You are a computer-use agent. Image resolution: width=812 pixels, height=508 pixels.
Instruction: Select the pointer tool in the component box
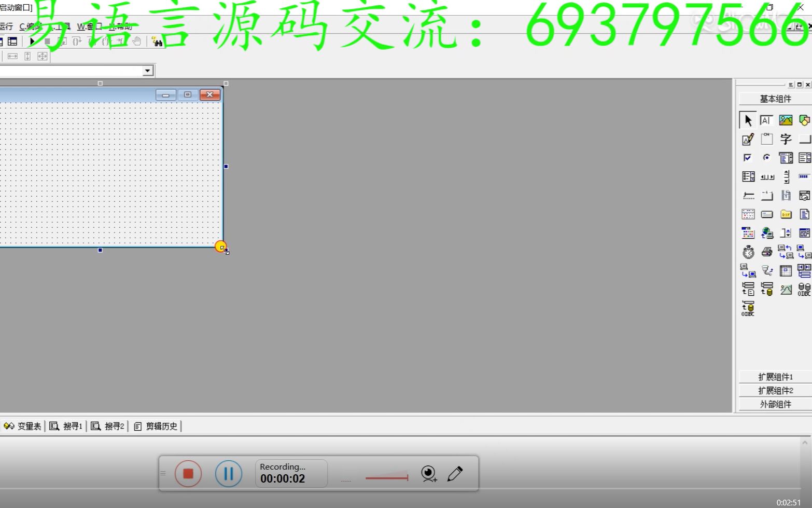click(x=748, y=120)
